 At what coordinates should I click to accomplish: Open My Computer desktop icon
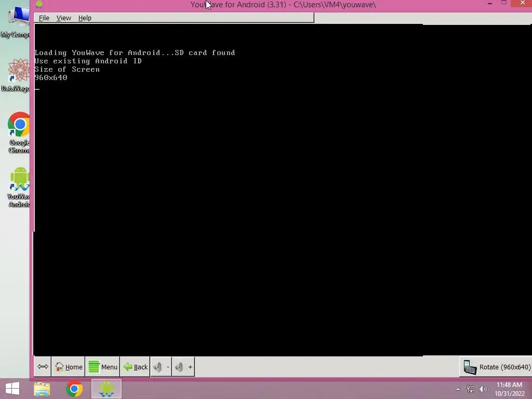point(16,22)
